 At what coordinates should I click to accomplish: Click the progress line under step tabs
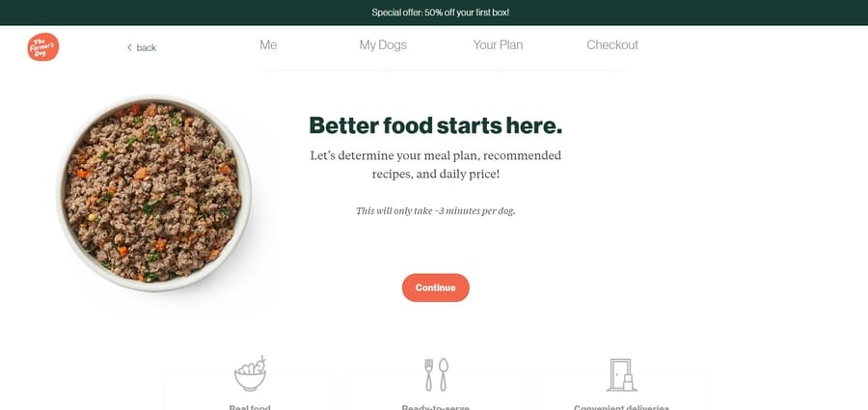(x=441, y=70)
